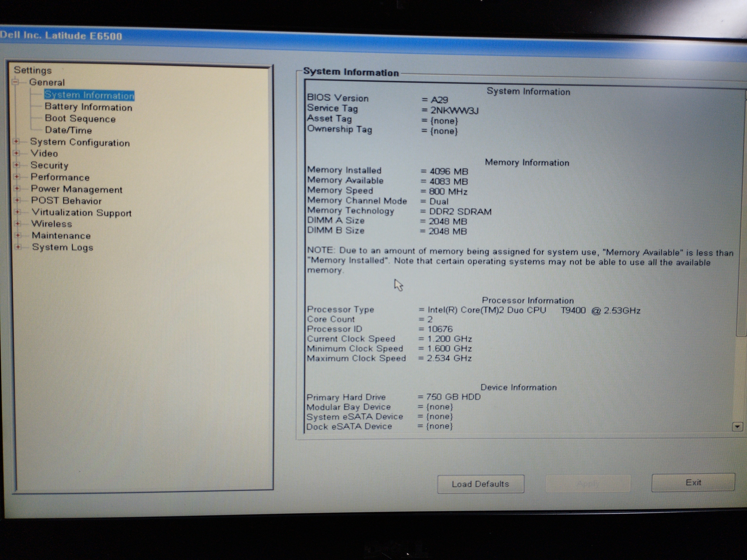Click the Exit button
Image resolution: width=747 pixels, height=560 pixels.
coord(693,483)
